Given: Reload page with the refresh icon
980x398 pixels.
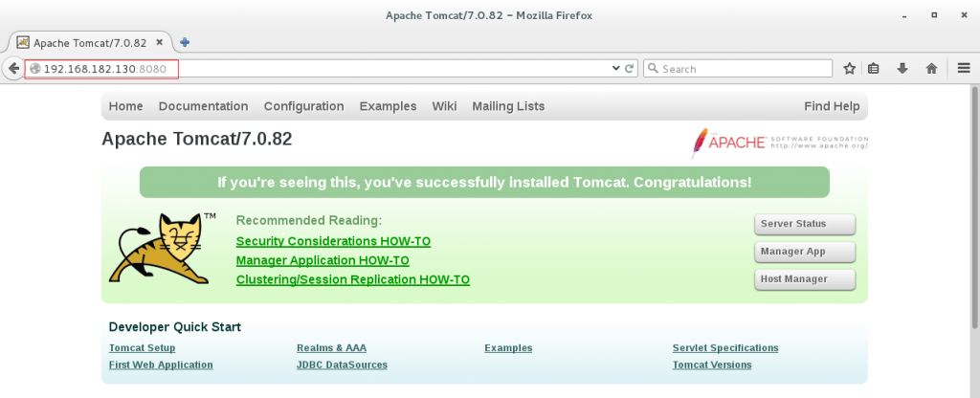Looking at the screenshot, I should [630, 69].
